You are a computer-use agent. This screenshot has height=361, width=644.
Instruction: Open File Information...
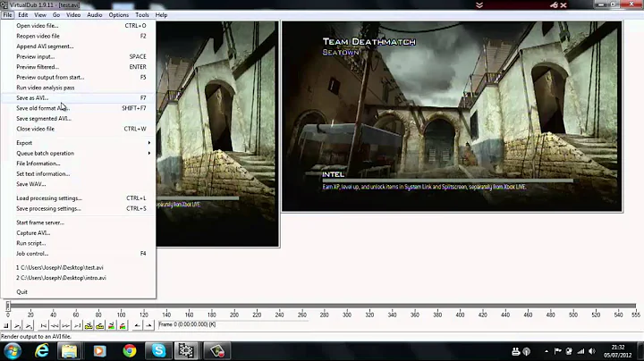pyautogui.click(x=78, y=164)
